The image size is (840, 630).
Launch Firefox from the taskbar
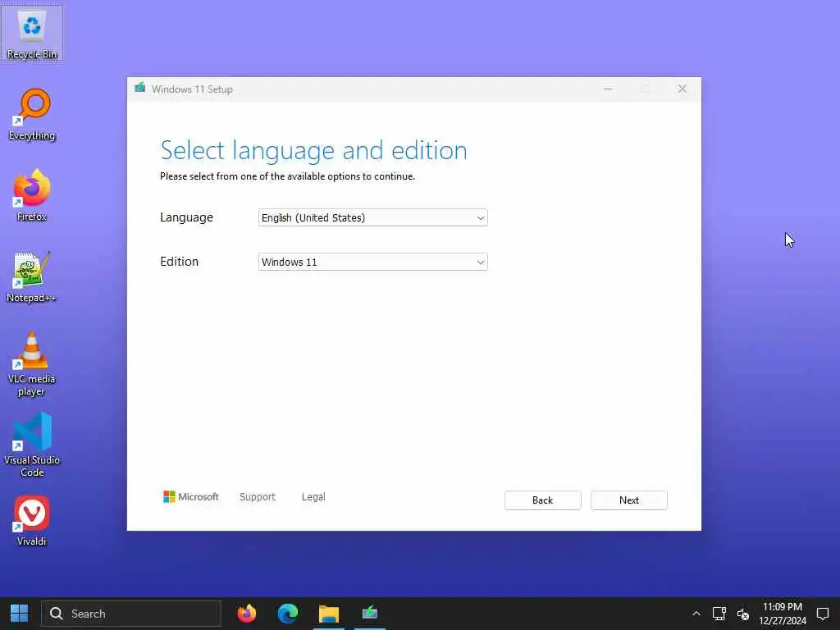[246, 614]
